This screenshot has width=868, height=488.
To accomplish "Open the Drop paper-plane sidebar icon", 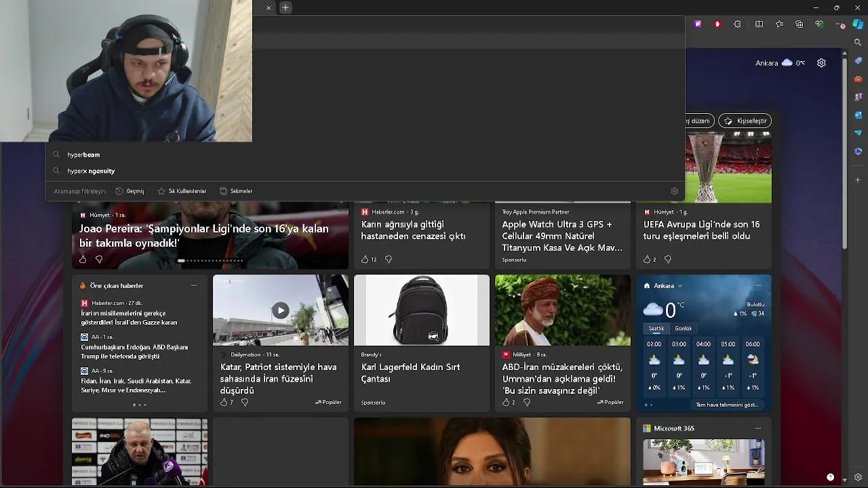I will [858, 133].
